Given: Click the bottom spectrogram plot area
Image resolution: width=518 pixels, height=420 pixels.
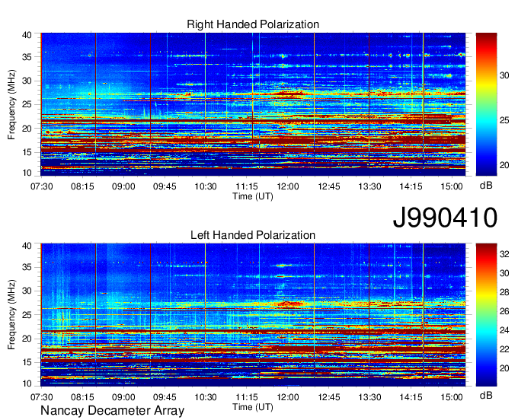Looking at the screenshot, I should coord(253,315).
